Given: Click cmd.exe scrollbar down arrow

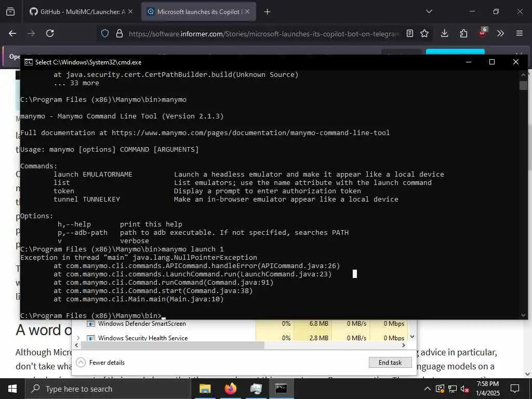Looking at the screenshot, I should [x=523, y=315].
